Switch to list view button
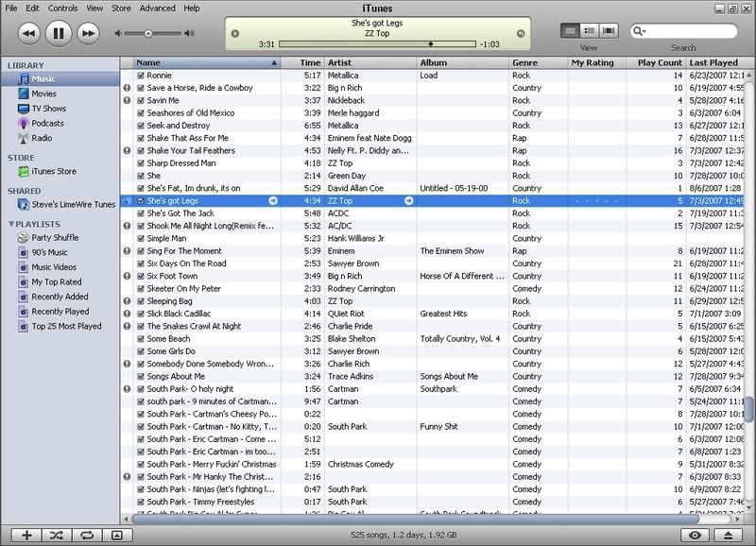 tap(570, 31)
